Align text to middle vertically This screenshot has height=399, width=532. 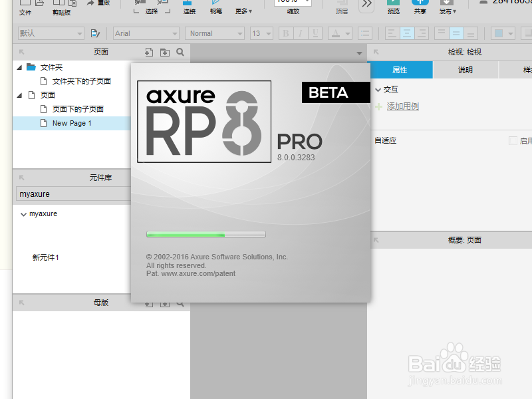(456, 33)
